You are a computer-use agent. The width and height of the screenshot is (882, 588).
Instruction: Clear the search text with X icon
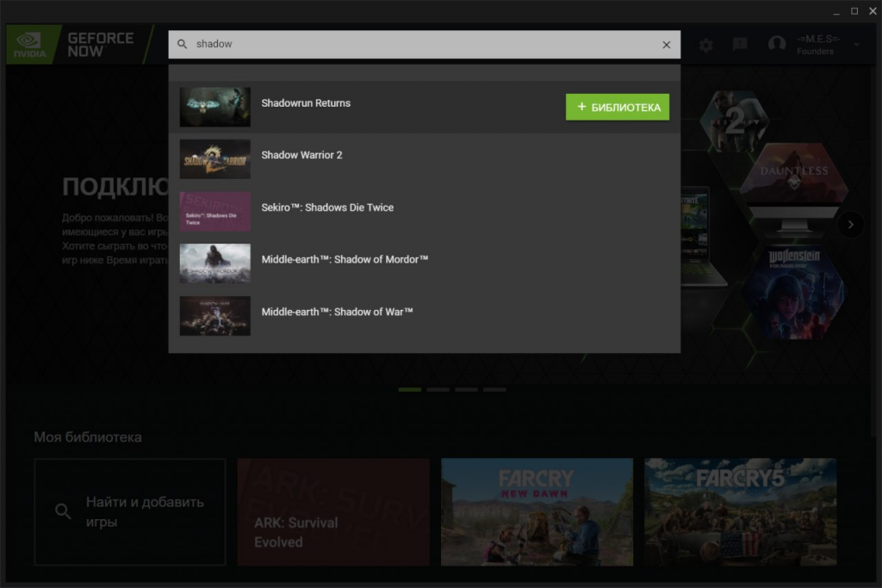666,45
